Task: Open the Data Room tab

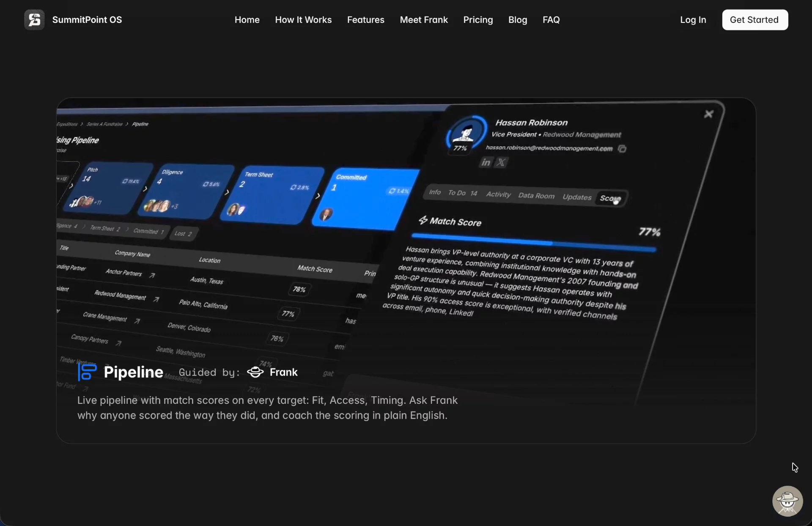Action: (536, 196)
